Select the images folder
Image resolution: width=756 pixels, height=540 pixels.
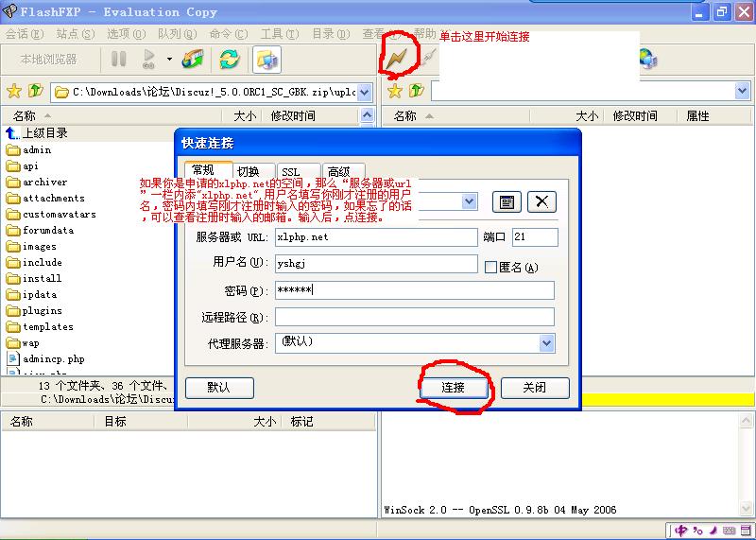pyautogui.click(x=32, y=246)
